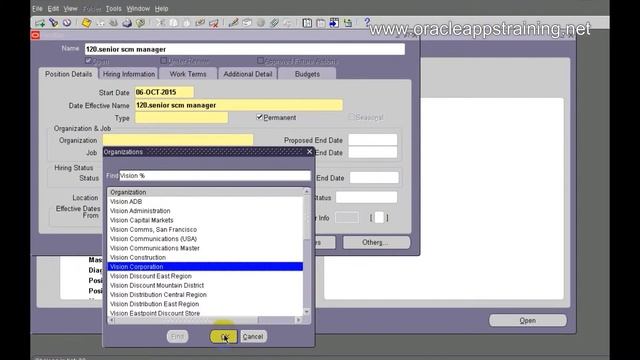Switch to the Hiring Information tab
The height and width of the screenshot is (360, 640).
[129, 74]
